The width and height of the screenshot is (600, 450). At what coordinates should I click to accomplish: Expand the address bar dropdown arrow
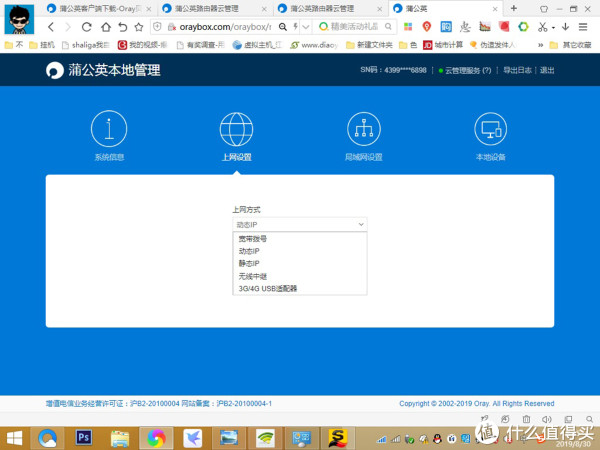click(x=306, y=26)
